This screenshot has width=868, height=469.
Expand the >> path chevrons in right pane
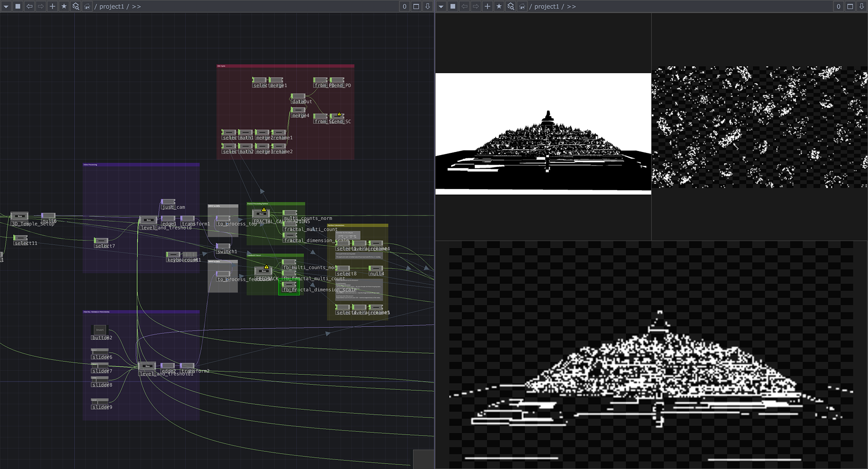pos(571,6)
